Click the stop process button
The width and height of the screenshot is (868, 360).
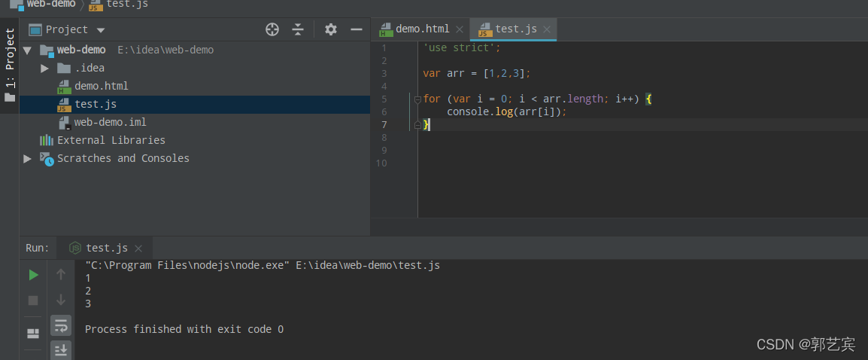click(x=33, y=300)
